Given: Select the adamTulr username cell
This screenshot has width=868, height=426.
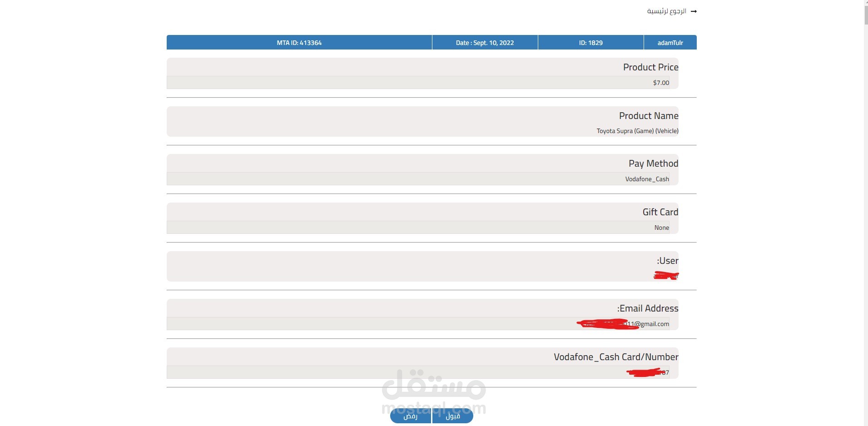Looking at the screenshot, I should (x=670, y=42).
